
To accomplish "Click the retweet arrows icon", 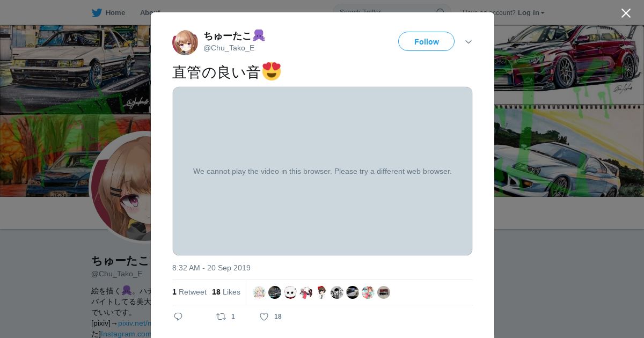I will click(221, 317).
